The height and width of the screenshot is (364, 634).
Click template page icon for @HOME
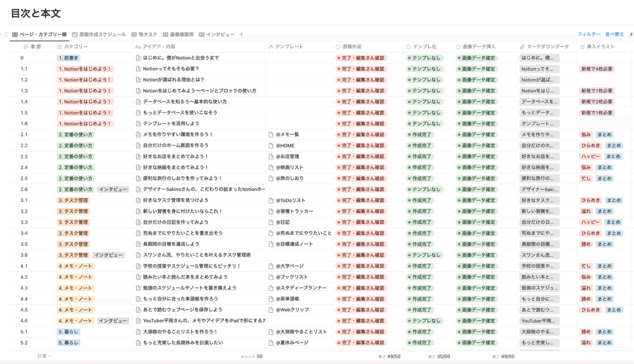[271, 145]
